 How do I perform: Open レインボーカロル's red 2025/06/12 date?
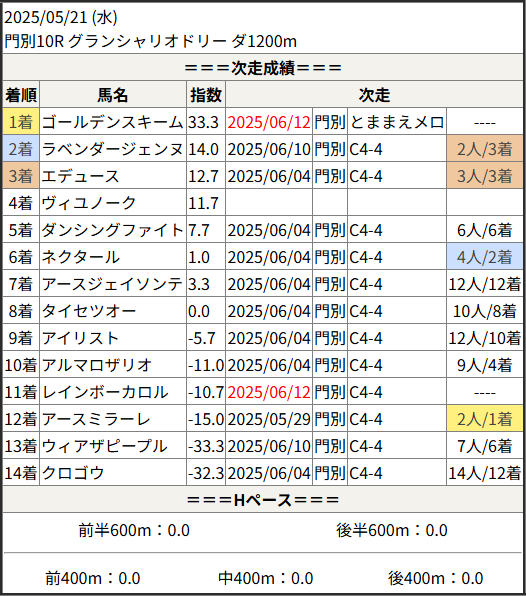[x=269, y=392]
